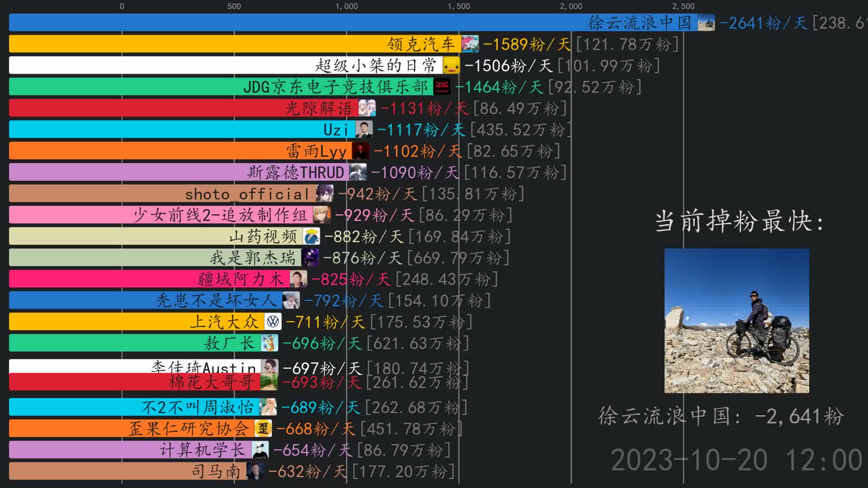This screenshot has height=488, width=868.
Task: Click the 斯露德THRUD bar label
Action: (296, 173)
